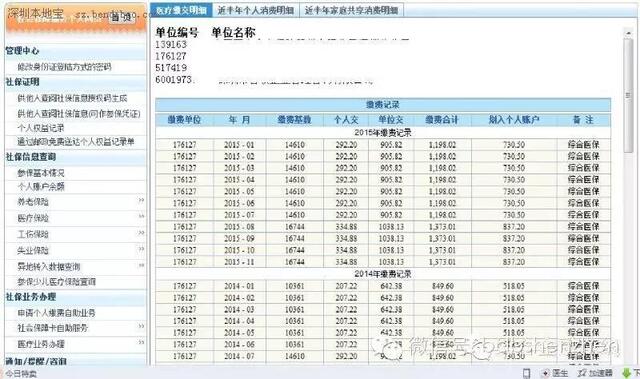This screenshot has width=640, height=379.
Task: Open 供他人查阅社保信息授权码生成 link
Action: [x=72, y=98]
